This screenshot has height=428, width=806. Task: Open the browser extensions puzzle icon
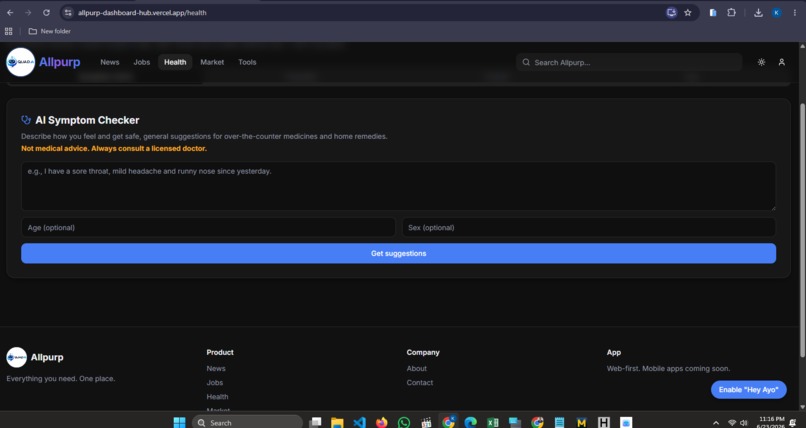pyautogui.click(x=731, y=12)
